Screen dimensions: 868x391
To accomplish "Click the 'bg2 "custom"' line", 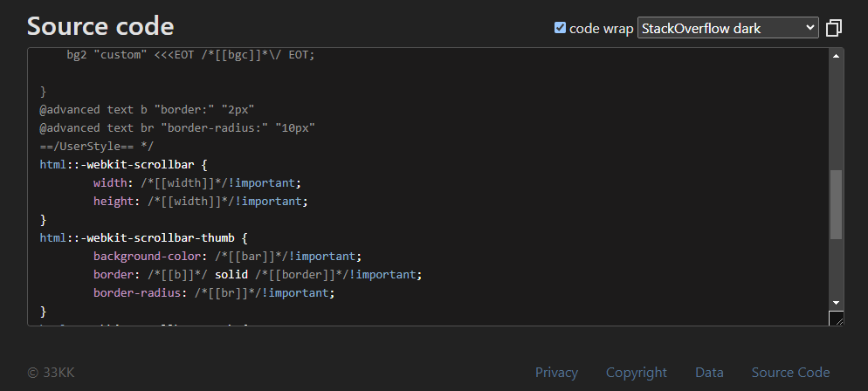I will point(190,55).
